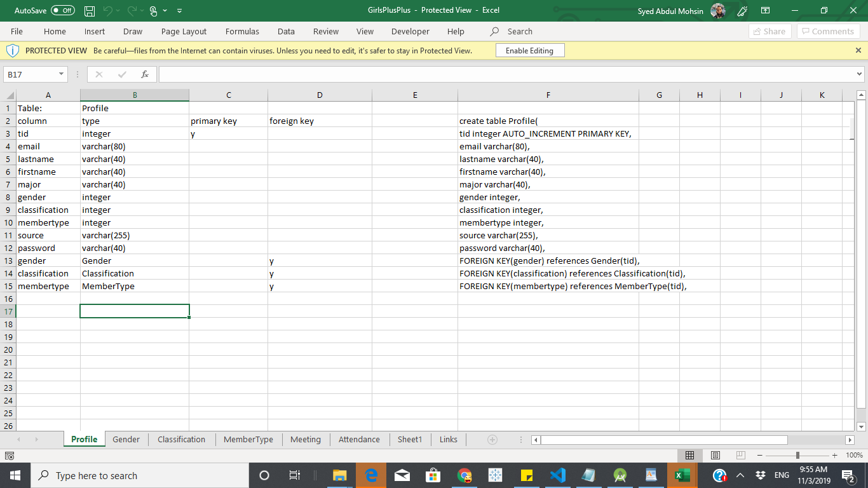Screen dimensions: 868x488
Task: Click inside the formula bar
Action: [x=506, y=74]
